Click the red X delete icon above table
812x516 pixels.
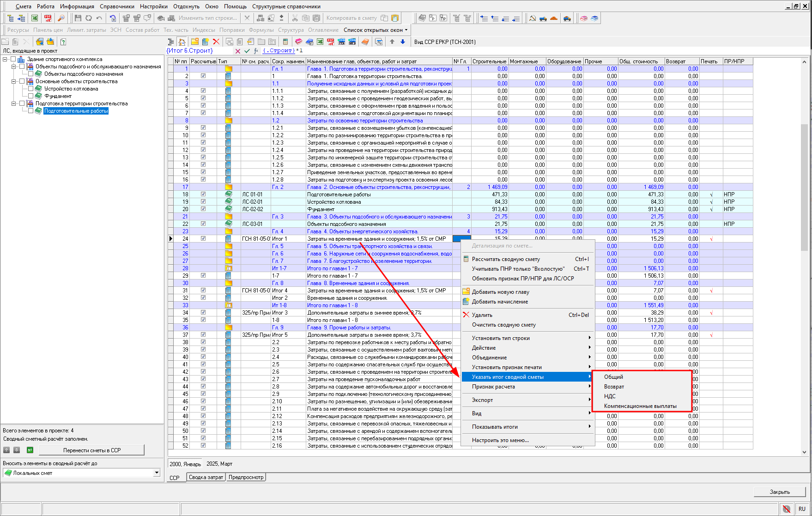(x=216, y=42)
